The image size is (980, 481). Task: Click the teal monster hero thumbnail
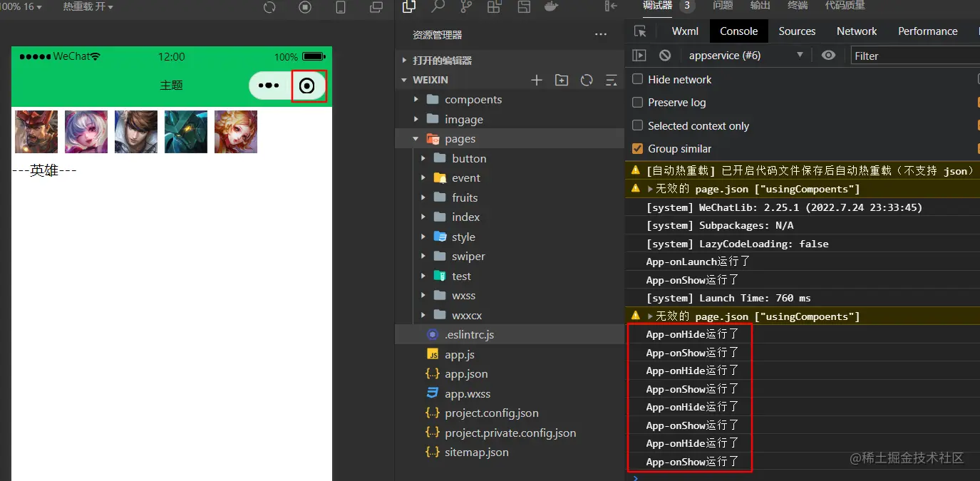pyautogui.click(x=186, y=132)
